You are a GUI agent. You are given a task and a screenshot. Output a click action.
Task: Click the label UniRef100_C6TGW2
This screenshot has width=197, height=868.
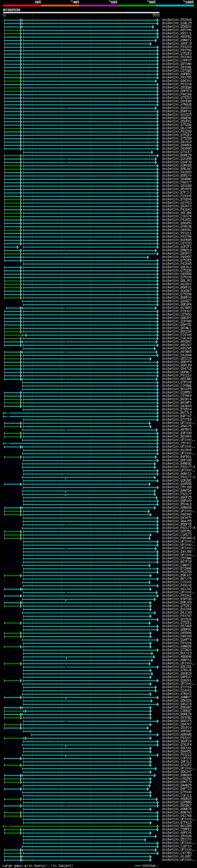[177, 71]
